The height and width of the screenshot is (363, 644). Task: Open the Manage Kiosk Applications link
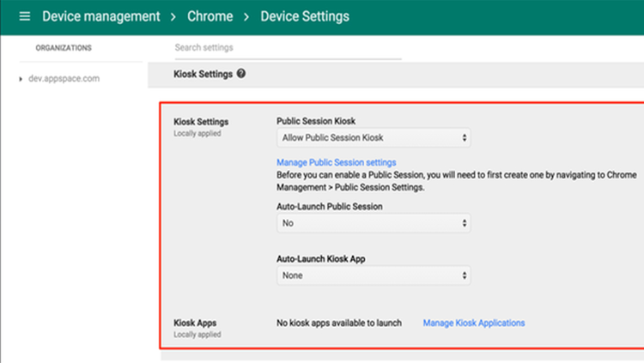click(473, 323)
